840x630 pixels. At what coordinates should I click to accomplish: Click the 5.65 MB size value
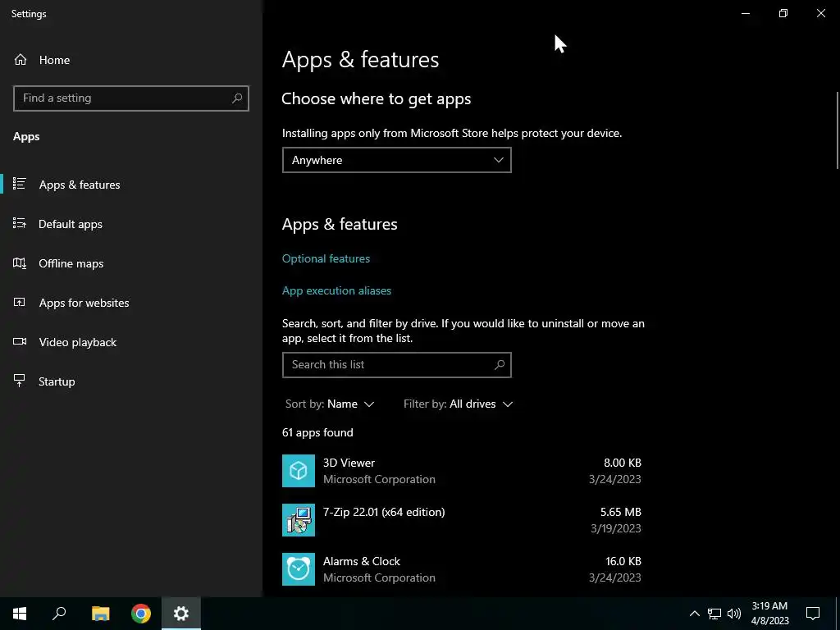[x=620, y=512]
